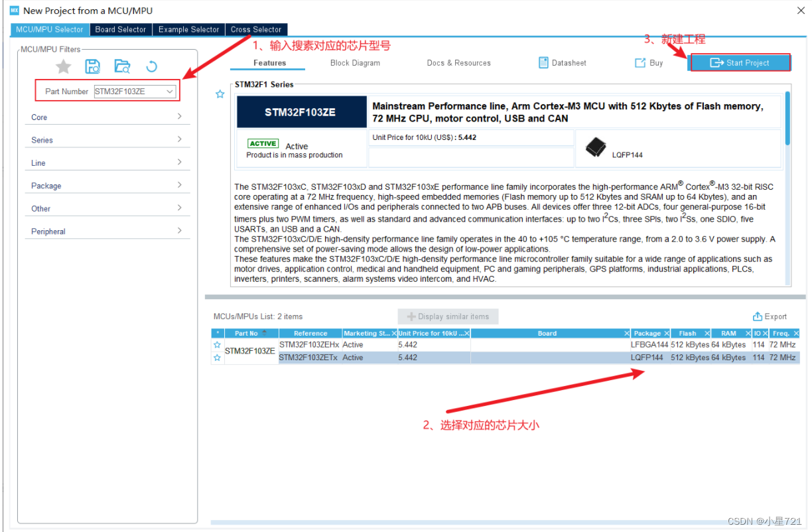Image resolution: width=812 pixels, height=532 pixels.
Task: Switch to MCU/MPU Selector tab
Action: [50, 29]
